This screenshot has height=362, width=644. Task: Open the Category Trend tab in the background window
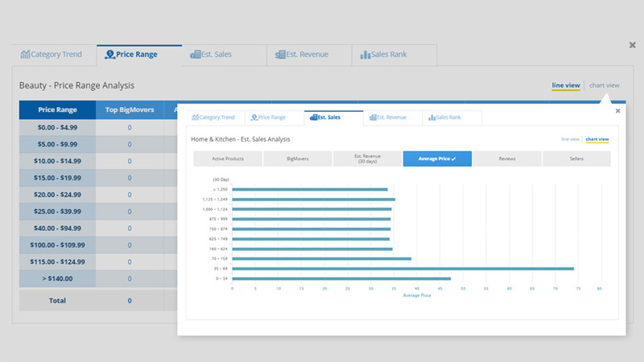(x=54, y=55)
